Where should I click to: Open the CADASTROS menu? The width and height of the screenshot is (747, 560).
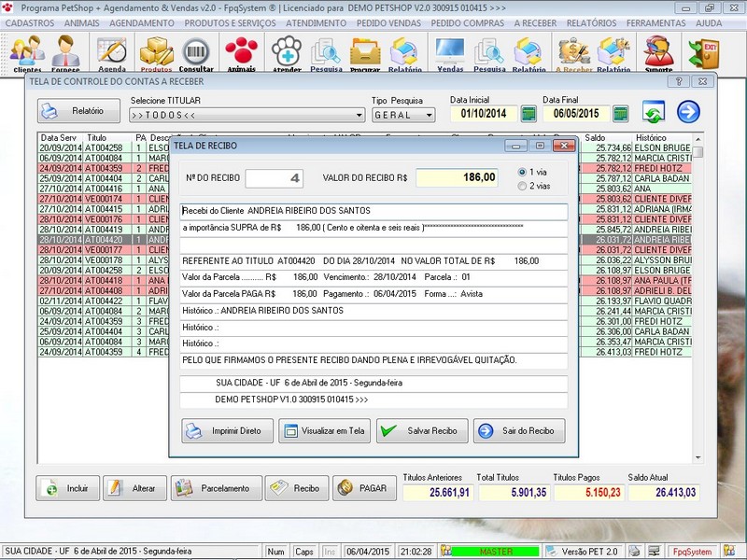pyautogui.click(x=30, y=22)
